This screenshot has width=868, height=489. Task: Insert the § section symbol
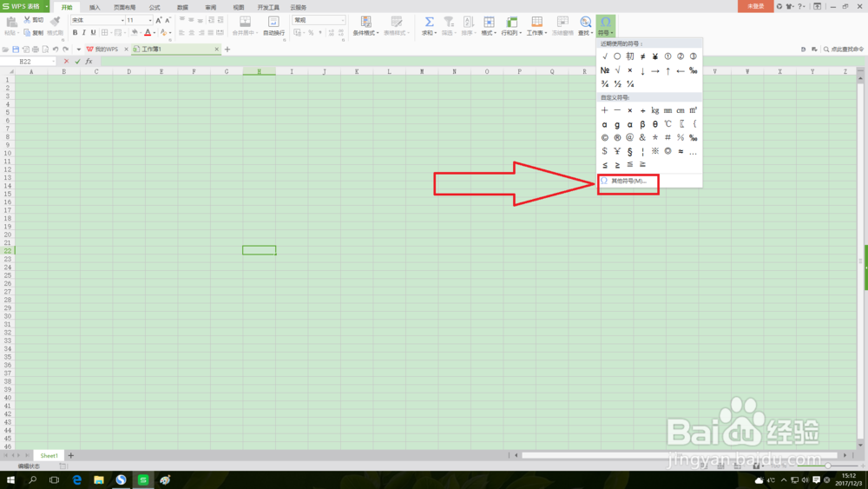(x=630, y=151)
